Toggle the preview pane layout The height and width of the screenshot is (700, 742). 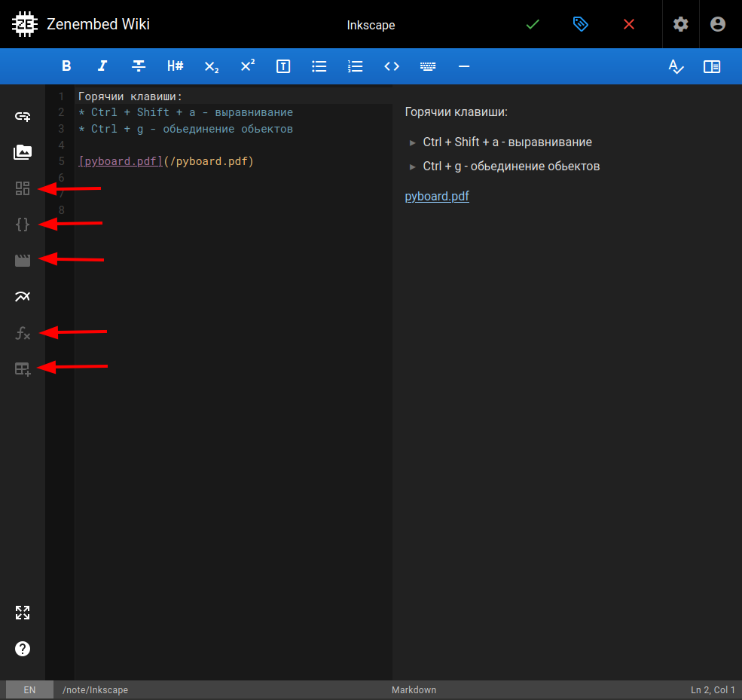(x=712, y=66)
